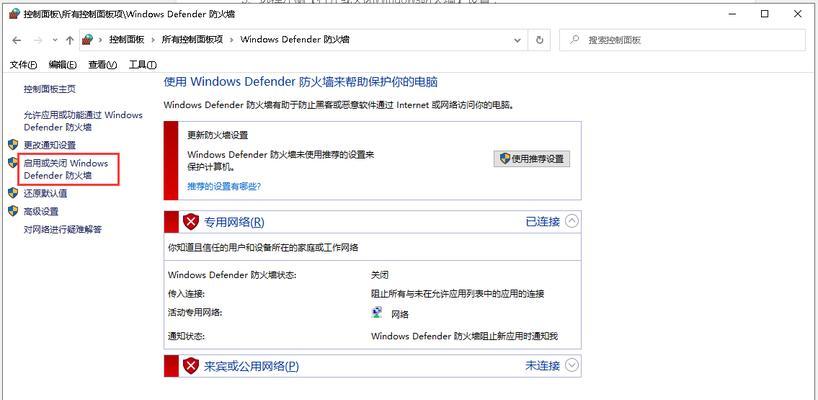Click the 关闭 firewall status value
The width and height of the screenshot is (818, 400).
pos(380,275)
